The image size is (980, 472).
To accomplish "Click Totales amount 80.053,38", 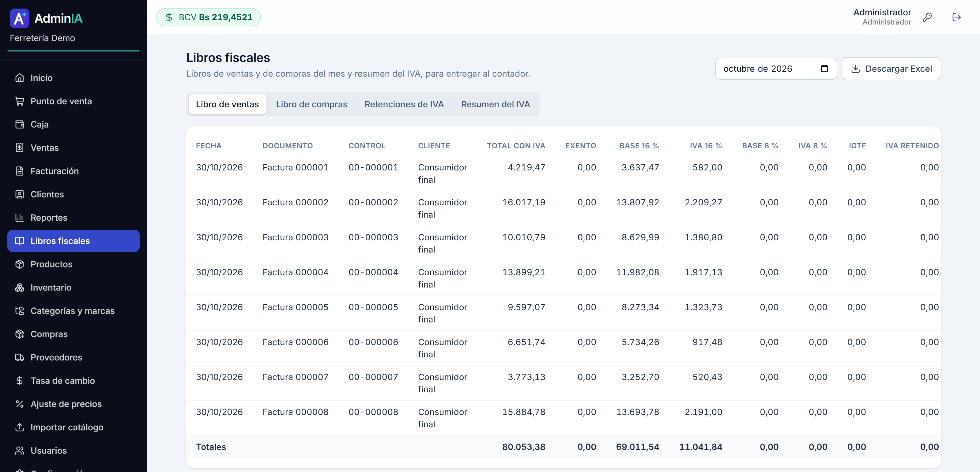I will (x=523, y=447).
